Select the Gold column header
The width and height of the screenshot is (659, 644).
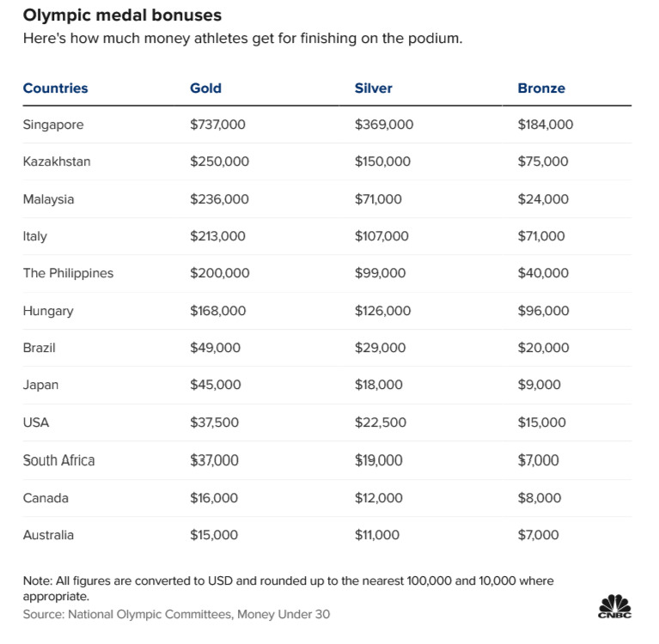coord(205,88)
